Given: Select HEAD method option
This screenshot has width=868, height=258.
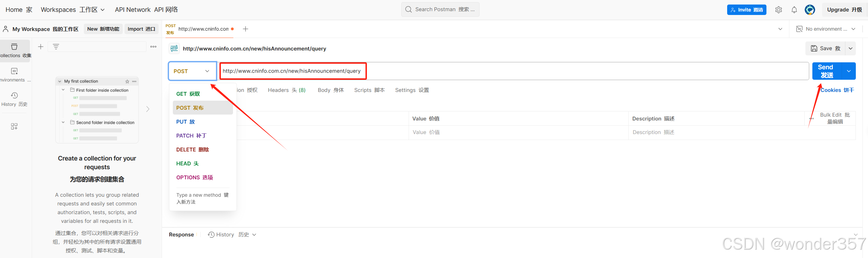Looking at the screenshot, I should 203,164.
